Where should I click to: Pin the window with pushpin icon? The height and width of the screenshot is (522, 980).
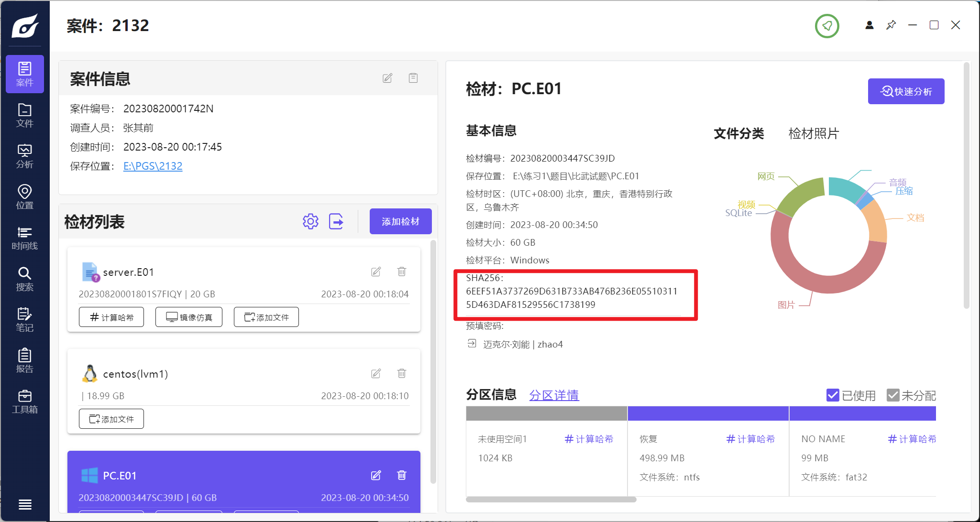891,25
